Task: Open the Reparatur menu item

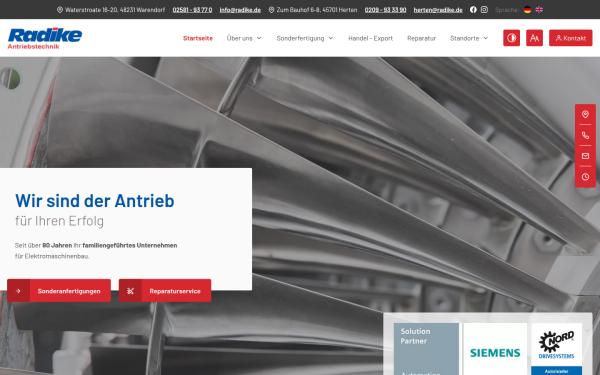Action: [421, 38]
